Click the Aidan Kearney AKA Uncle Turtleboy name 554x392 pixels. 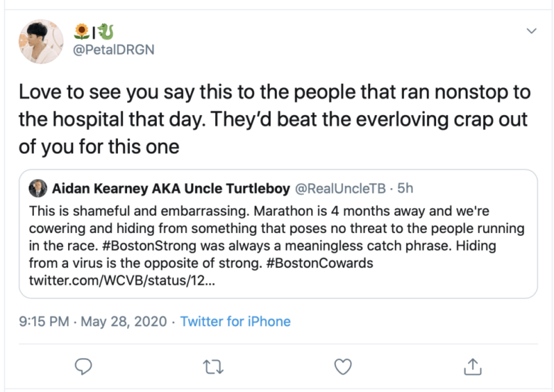tap(170, 190)
